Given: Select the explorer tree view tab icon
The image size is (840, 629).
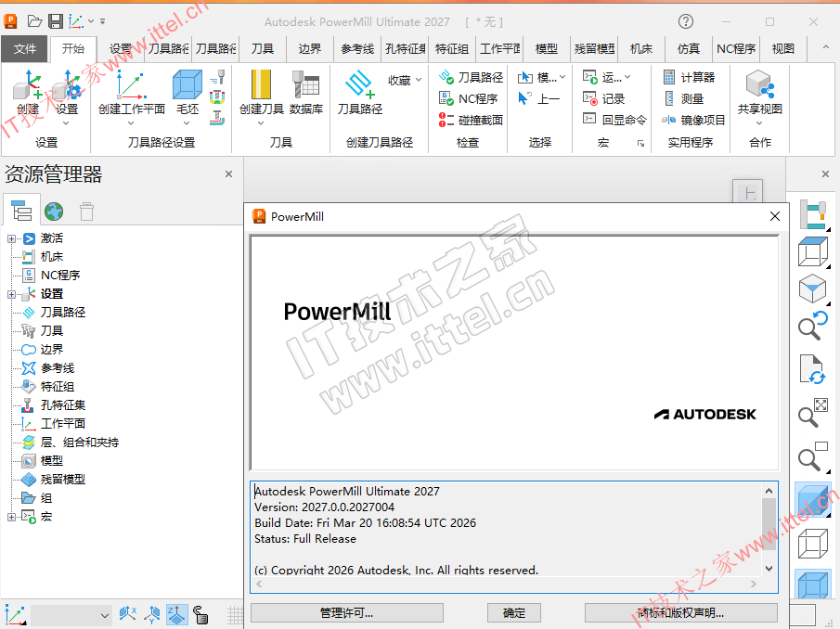Looking at the screenshot, I should pyautogui.click(x=21, y=212).
